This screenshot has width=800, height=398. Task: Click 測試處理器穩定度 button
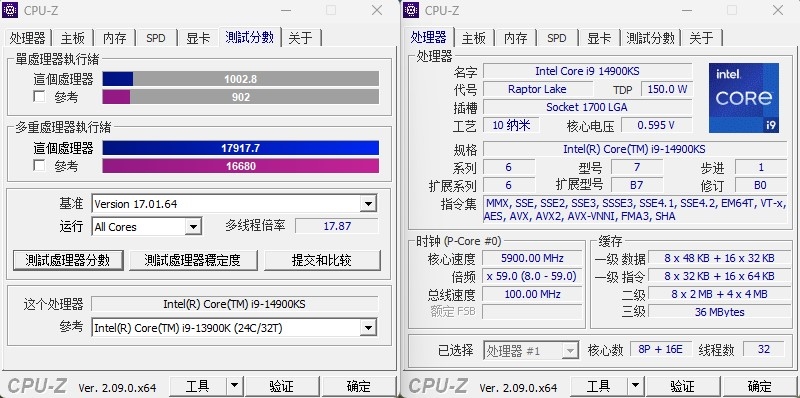pyautogui.click(x=193, y=260)
